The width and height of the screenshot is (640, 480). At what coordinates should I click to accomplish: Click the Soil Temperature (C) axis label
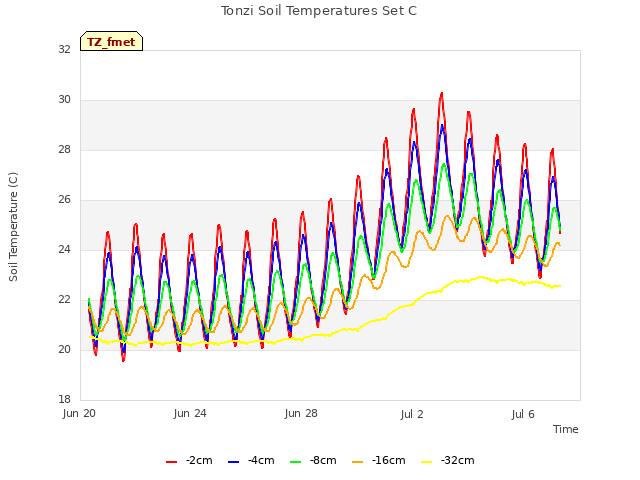[x=13, y=227]
